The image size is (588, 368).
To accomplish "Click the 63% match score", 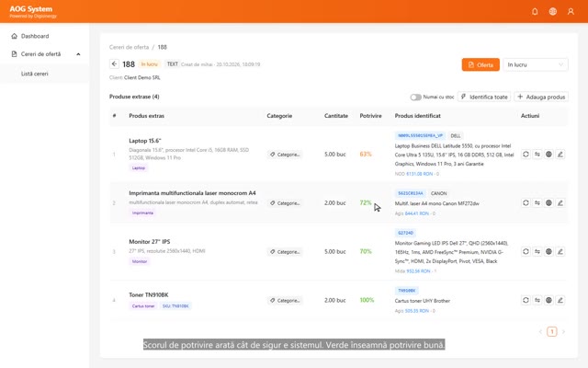I will pyautogui.click(x=366, y=155).
